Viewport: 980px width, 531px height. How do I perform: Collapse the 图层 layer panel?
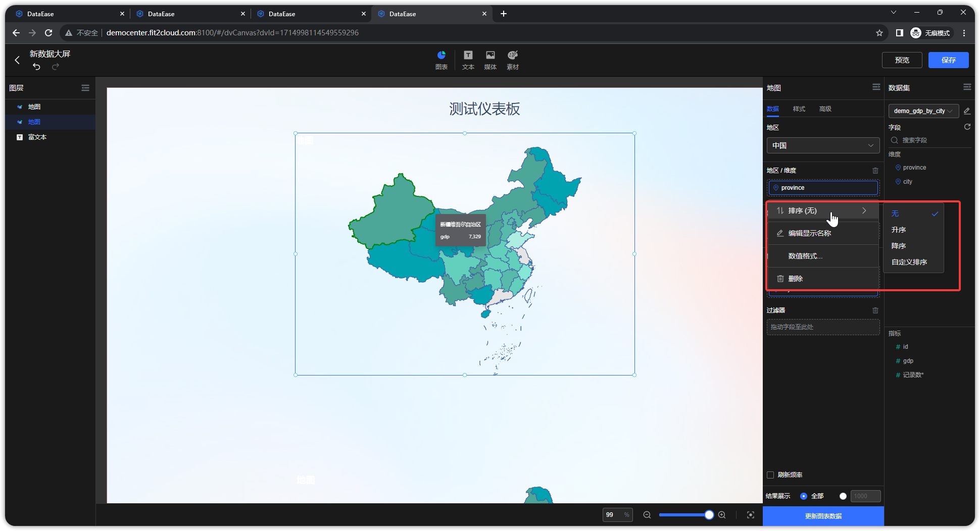point(85,88)
